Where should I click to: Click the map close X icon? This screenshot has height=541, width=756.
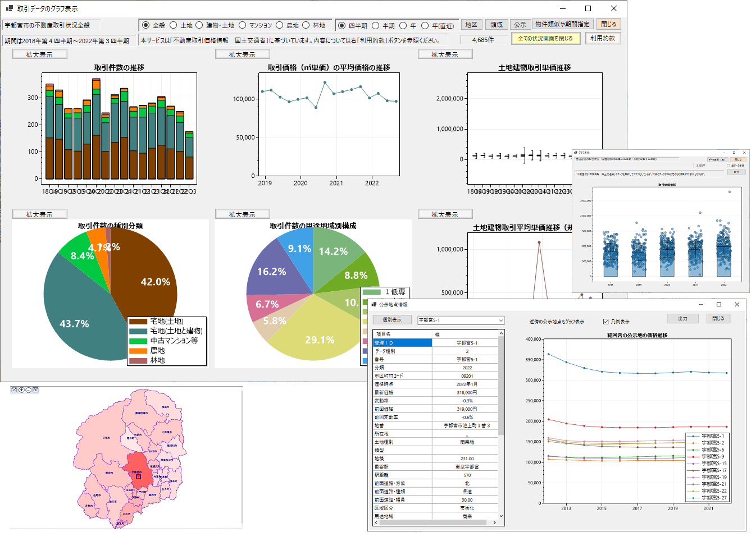click(14, 389)
